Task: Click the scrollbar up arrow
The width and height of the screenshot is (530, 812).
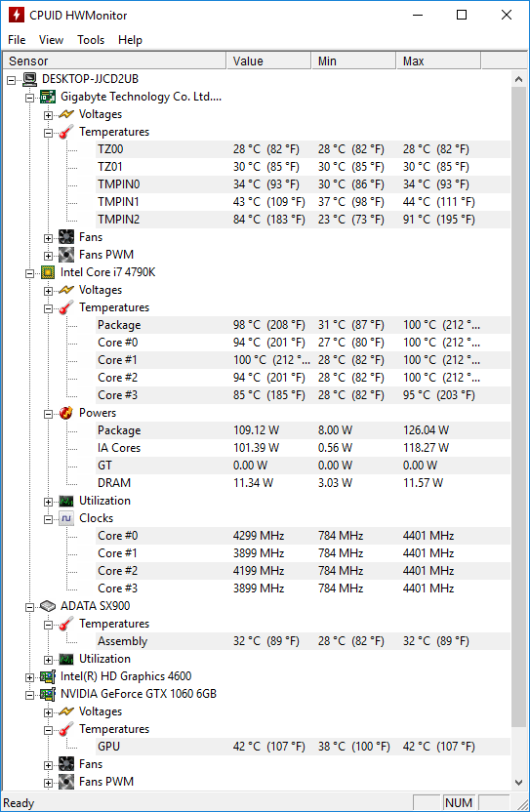Action: click(x=518, y=79)
